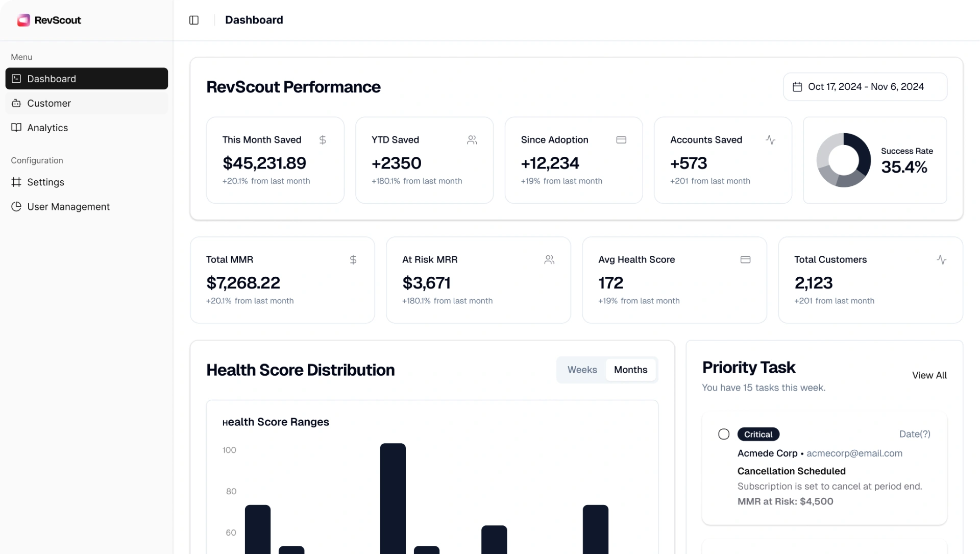Click the Analytics book icon in sidebar
The height and width of the screenshot is (554, 980).
click(16, 128)
